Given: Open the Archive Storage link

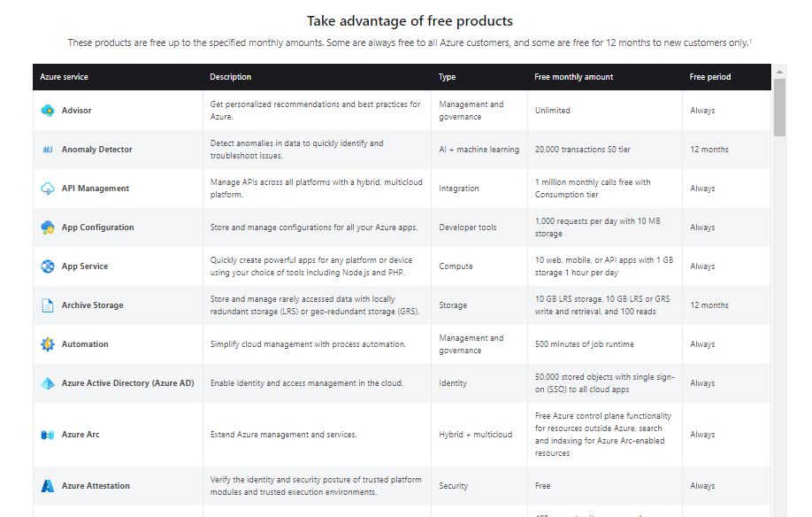Looking at the screenshot, I should [92, 305].
